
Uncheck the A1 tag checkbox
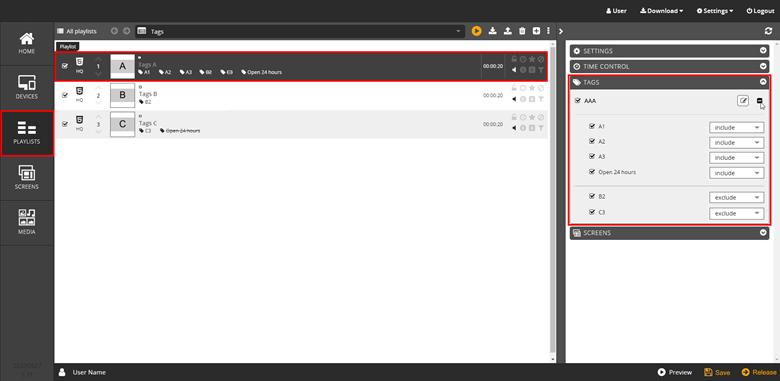(592, 126)
